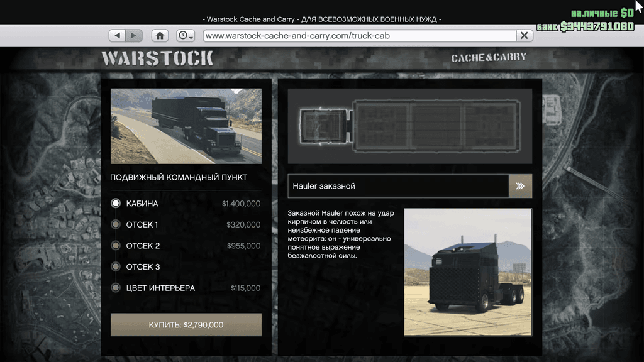The height and width of the screenshot is (362, 644).
Task: Click the Warstock Cache and Carry page title
Action: tap(322, 19)
